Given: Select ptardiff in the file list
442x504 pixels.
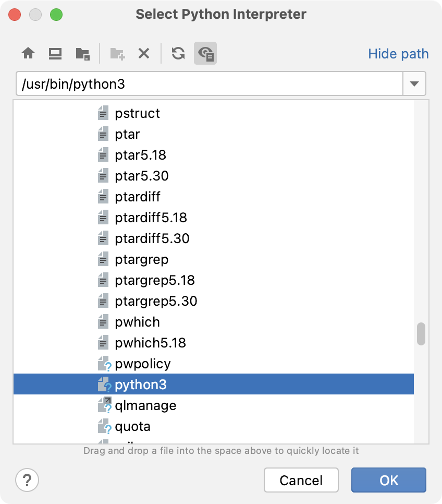Looking at the screenshot, I should (x=137, y=197).
